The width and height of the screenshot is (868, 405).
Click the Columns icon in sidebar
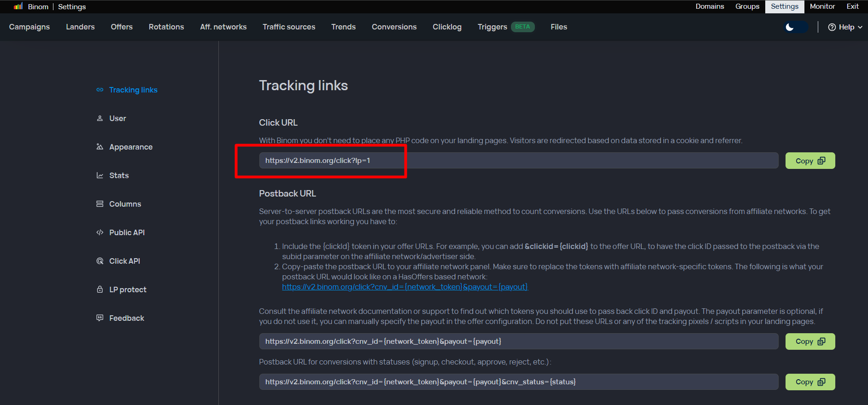tap(100, 204)
